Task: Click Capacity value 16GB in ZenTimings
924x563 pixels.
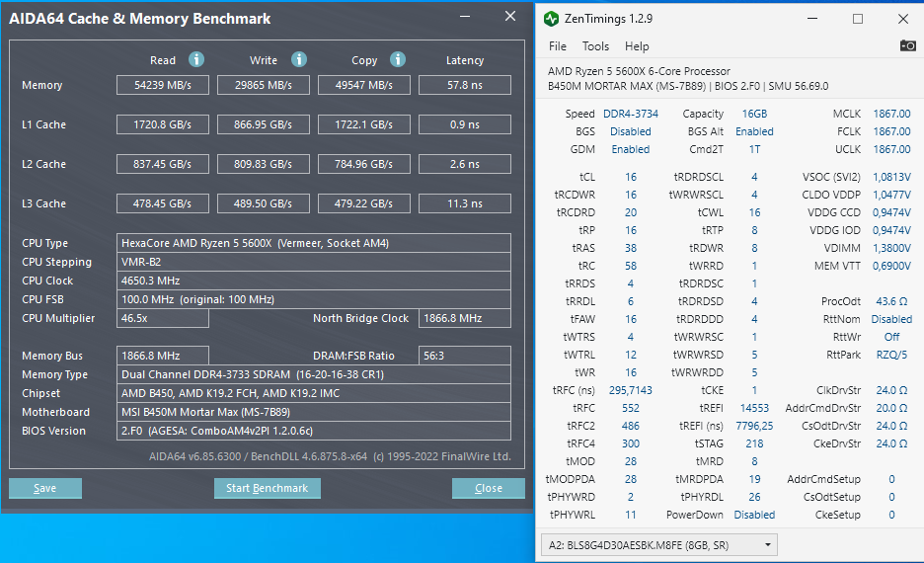Action: 754,114
